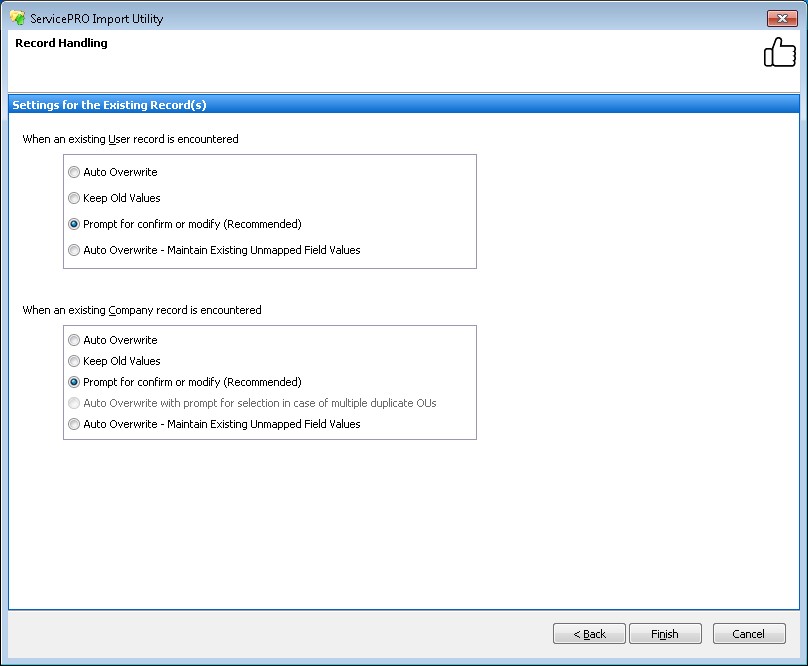
Task: Select Auto Overwrite - Maintain Existing Unmapped Field Values for Companies
Action: coord(73,424)
